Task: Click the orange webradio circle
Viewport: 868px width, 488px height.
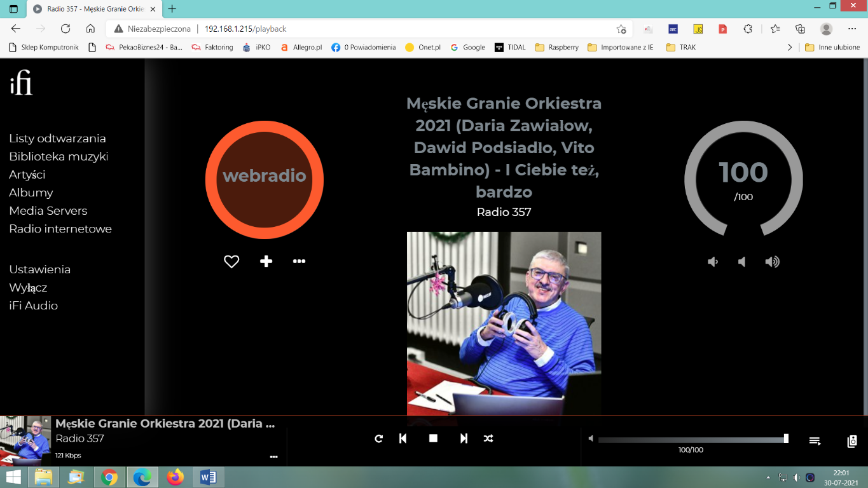Action: (265, 180)
